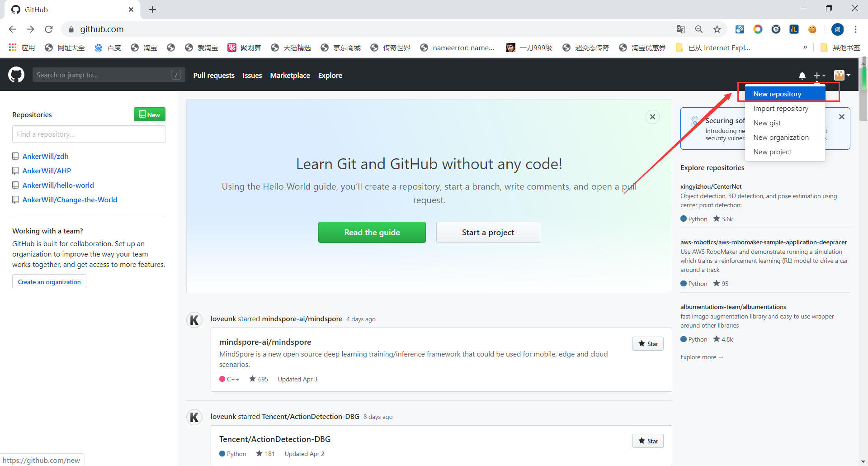Go to Issues in header
Viewport: 868px width, 466px height.
252,75
